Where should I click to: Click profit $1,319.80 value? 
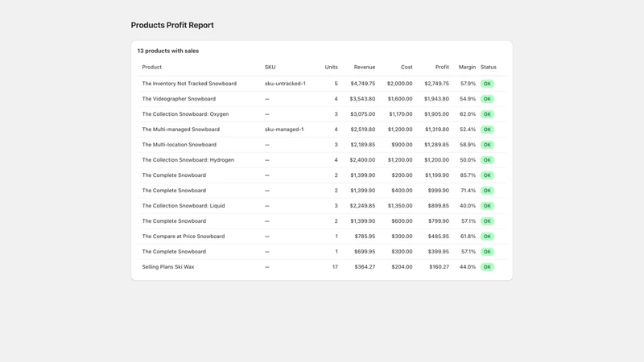(x=436, y=130)
